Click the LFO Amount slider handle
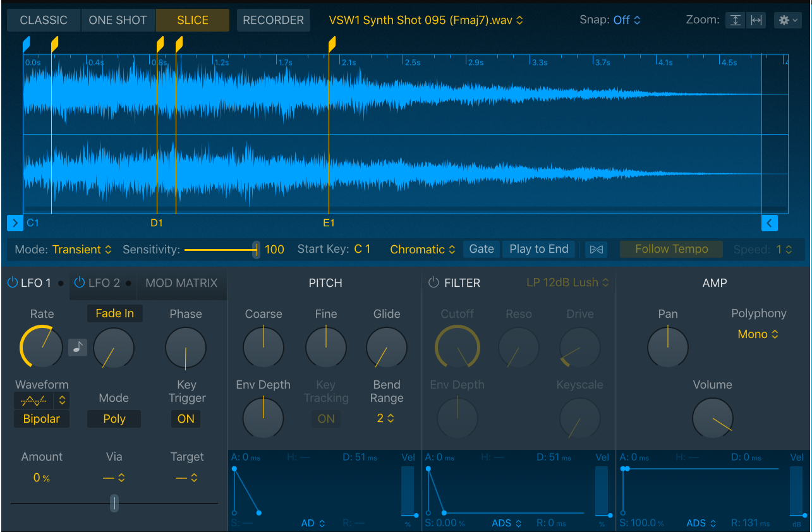812x532 pixels. point(114,503)
